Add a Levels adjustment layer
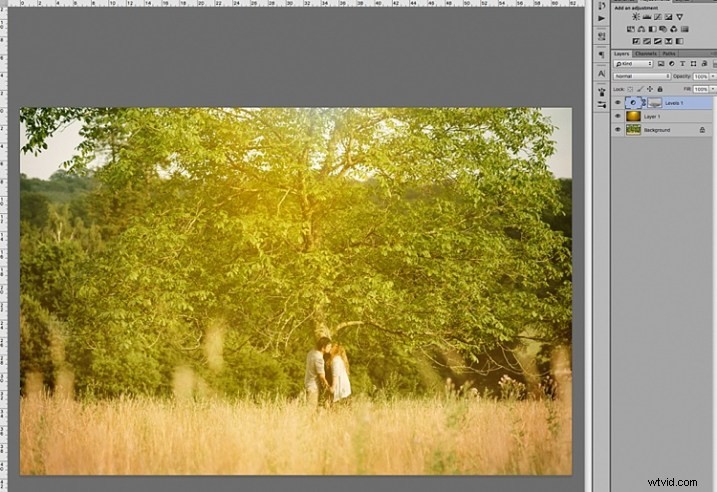Screen dimensions: 717x492 pyautogui.click(x=647, y=17)
